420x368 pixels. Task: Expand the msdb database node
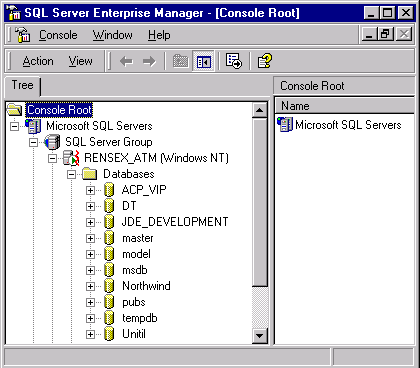90,270
